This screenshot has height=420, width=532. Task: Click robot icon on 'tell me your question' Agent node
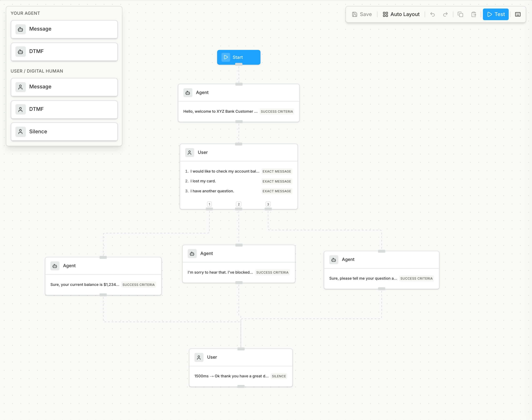[334, 260]
